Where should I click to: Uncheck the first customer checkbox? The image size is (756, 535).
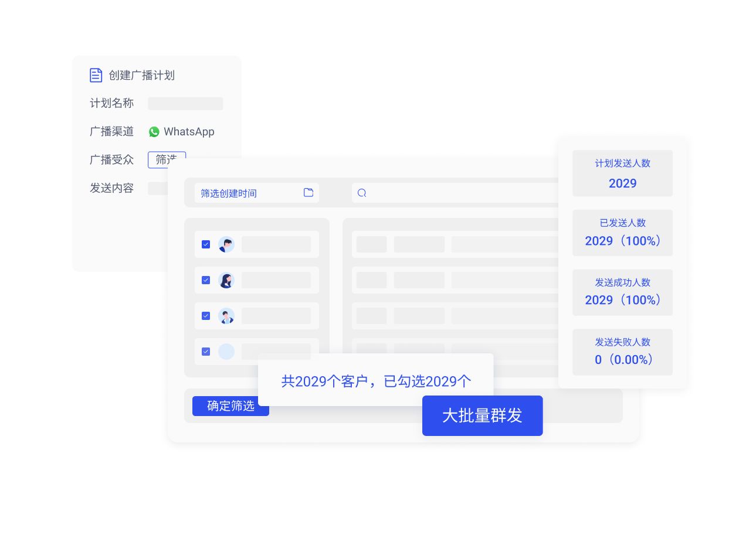click(206, 244)
